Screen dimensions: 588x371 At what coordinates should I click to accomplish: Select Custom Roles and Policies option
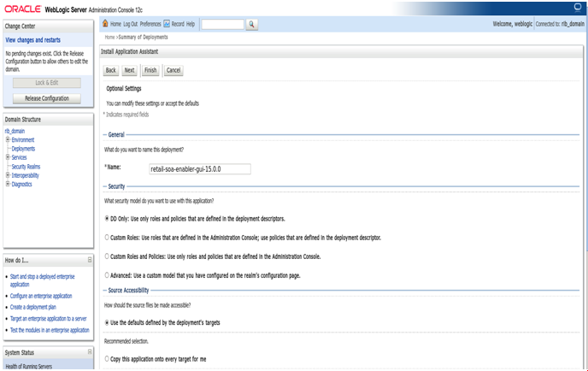click(x=107, y=256)
